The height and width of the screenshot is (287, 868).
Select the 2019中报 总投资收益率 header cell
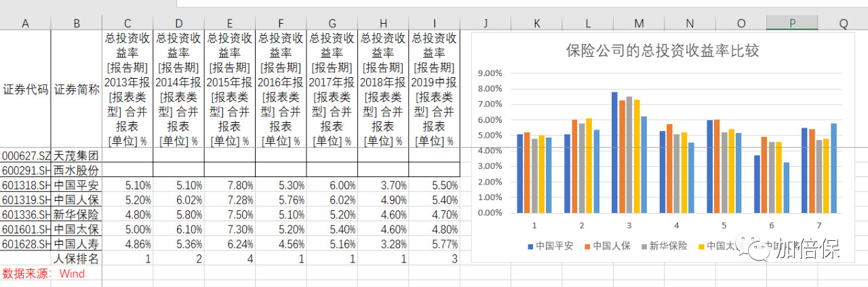click(x=434, y=90)
